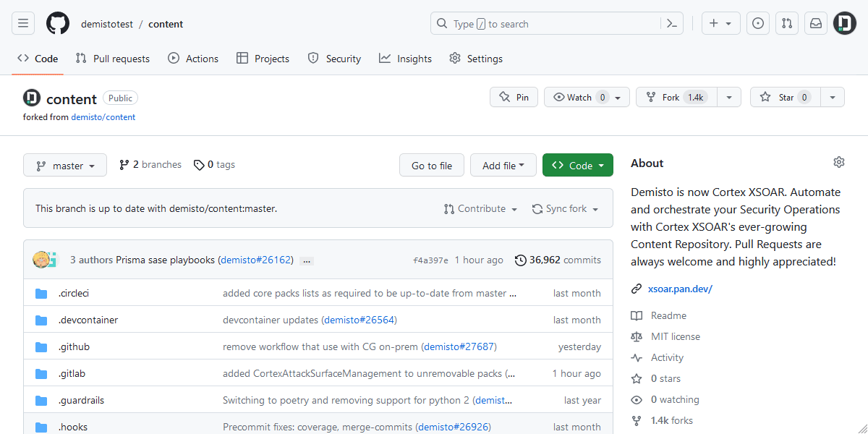Screen dimensions: 868x434
Task: Click the Go to file button
Action: 432,165
